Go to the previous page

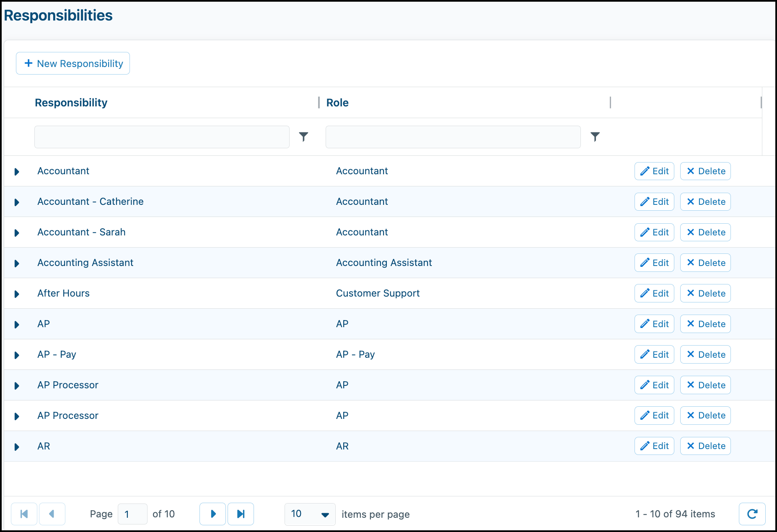pyautogui.click(x=52, y=514)
